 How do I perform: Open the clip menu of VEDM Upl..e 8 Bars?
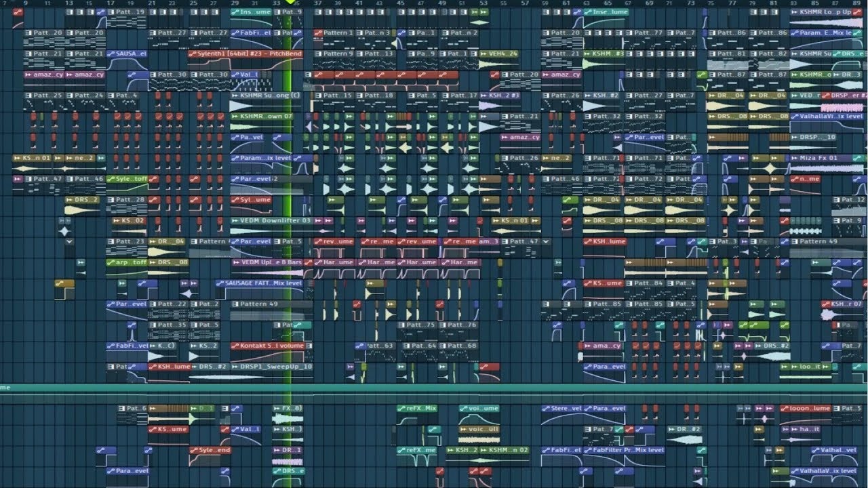(235, 262)
